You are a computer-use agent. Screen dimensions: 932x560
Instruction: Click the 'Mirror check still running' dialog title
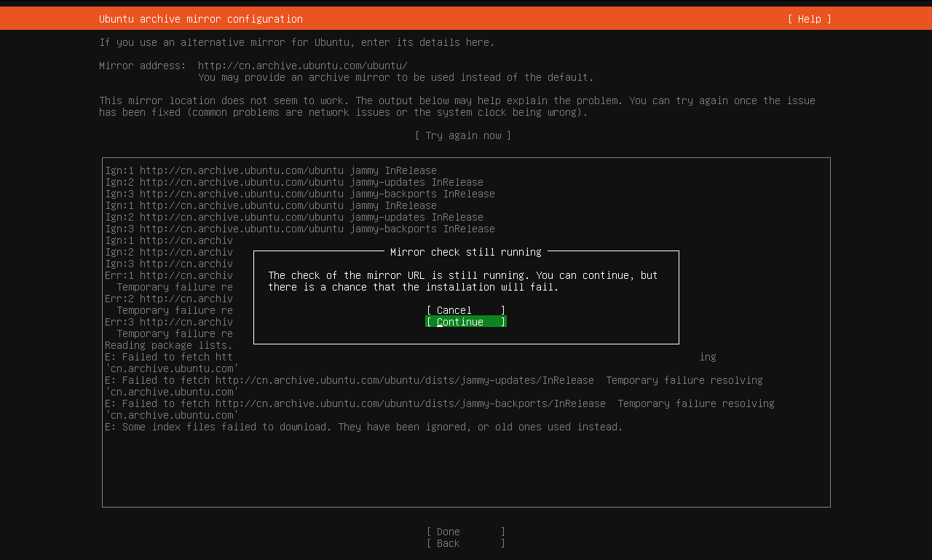pyautogui.click(x=466, y=252)
